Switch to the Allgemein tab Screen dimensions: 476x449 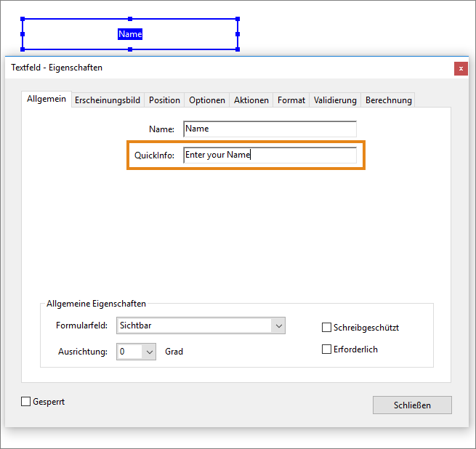tap(47, 99)
